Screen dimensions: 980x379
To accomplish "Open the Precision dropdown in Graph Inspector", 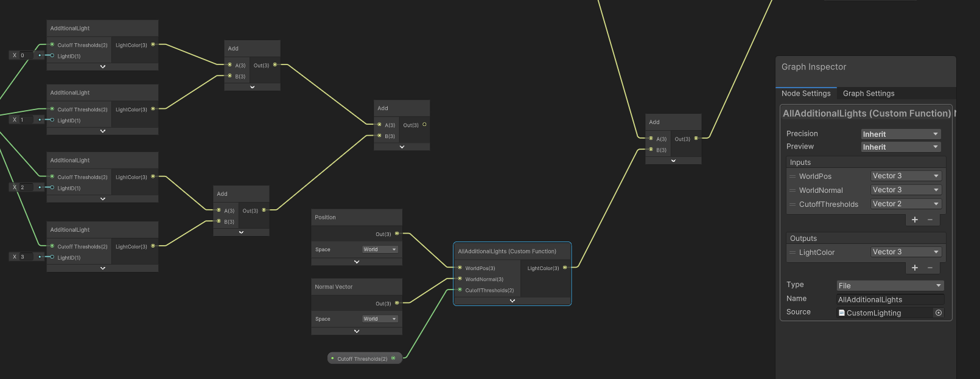I will click(x=901, y=134).
